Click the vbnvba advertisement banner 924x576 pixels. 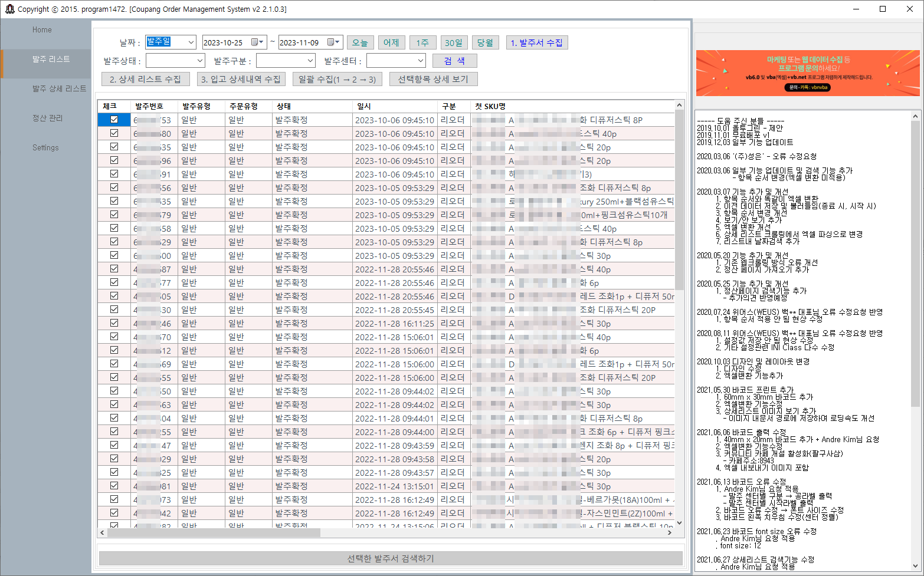[x=807, y=73]
